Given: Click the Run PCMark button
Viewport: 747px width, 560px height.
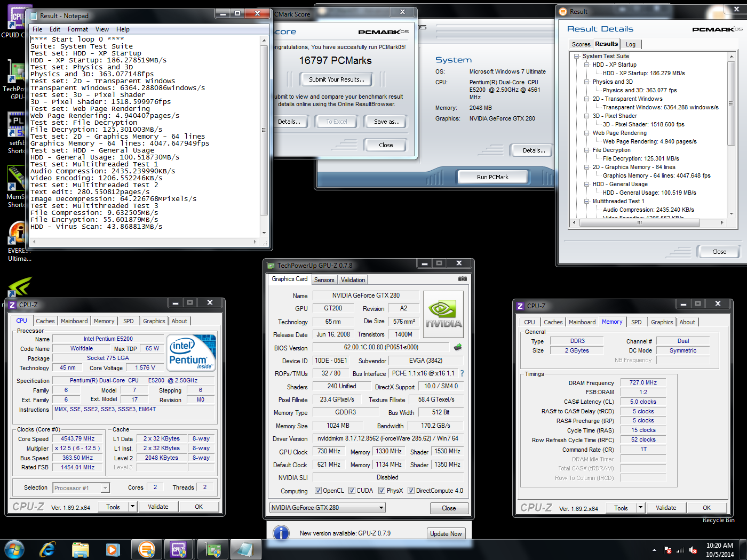Looking at the screenshot, I should coord(492,177).
